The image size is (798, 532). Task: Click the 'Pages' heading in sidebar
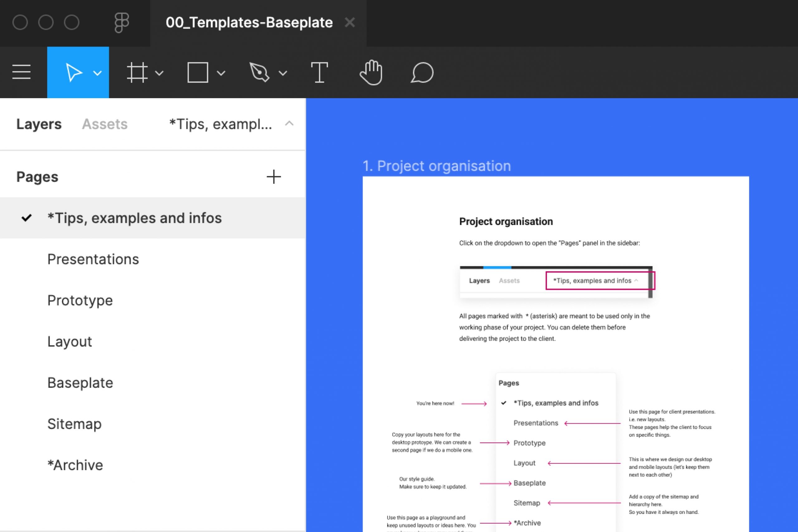37,177
